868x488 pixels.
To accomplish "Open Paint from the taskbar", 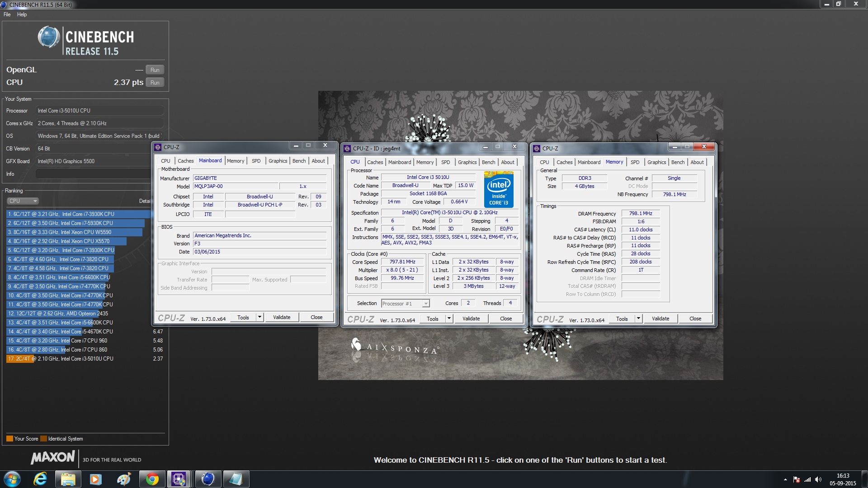I will point(123,479).
